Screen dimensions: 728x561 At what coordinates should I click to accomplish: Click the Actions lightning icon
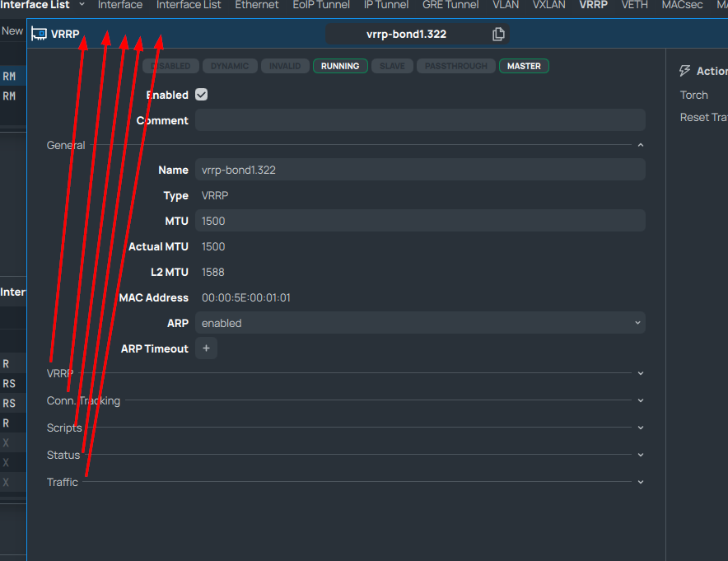pos(684,71)
